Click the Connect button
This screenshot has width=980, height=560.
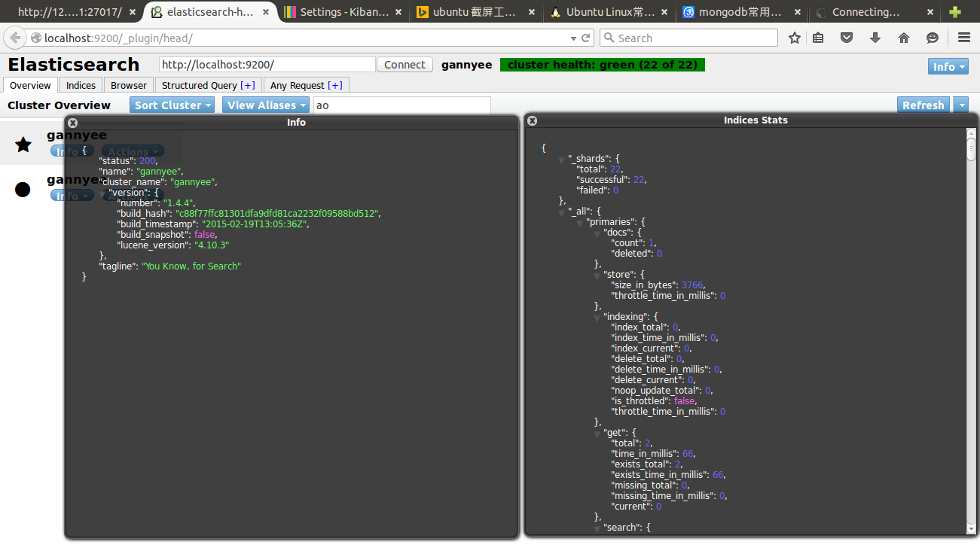coord(405,65)
